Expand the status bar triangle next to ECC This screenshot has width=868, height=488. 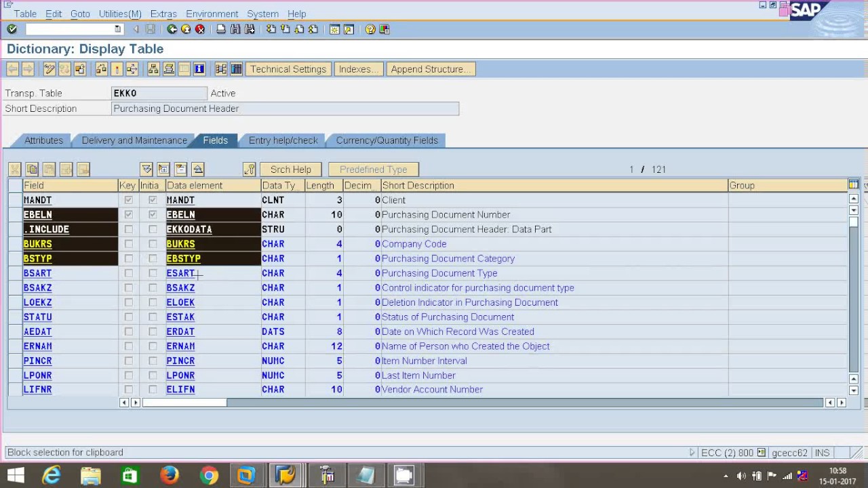692,453
